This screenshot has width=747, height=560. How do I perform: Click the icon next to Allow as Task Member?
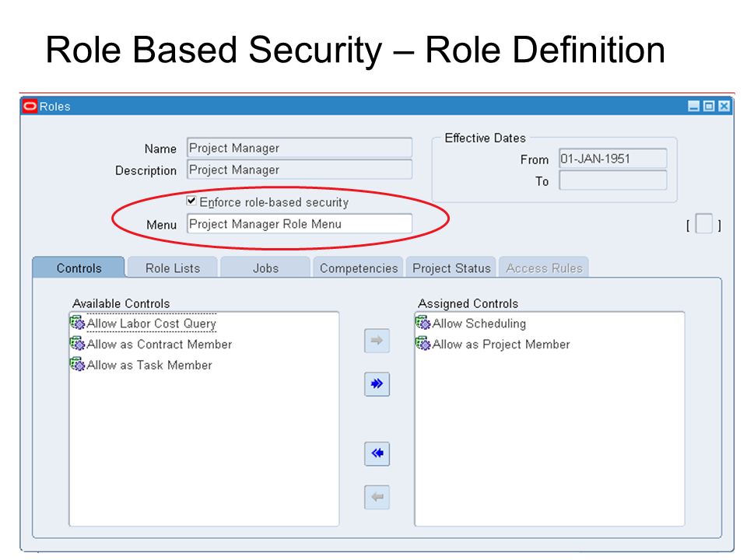coord(77,365)
